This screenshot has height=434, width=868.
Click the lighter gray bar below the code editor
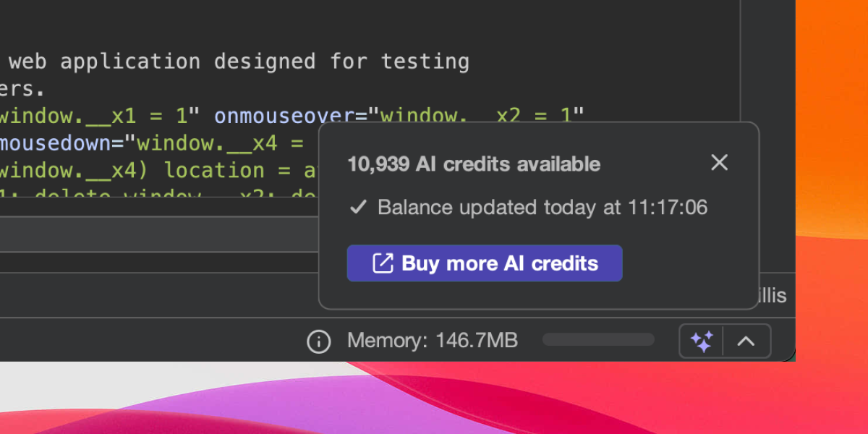click(159, 235)
